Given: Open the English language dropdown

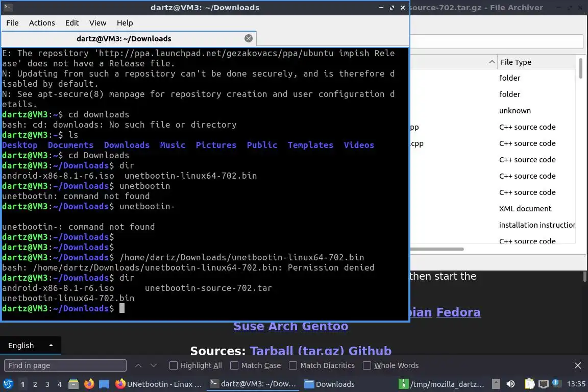Looking at the screenshot, I should click(x=31, y=346).
